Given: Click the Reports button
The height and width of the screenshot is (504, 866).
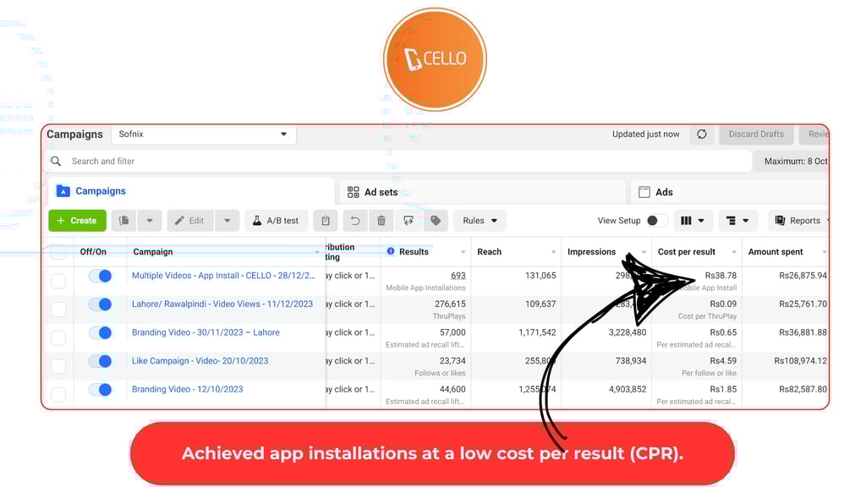Looking at the screenshot, I should pyautogui.click(x=797, y=220).
